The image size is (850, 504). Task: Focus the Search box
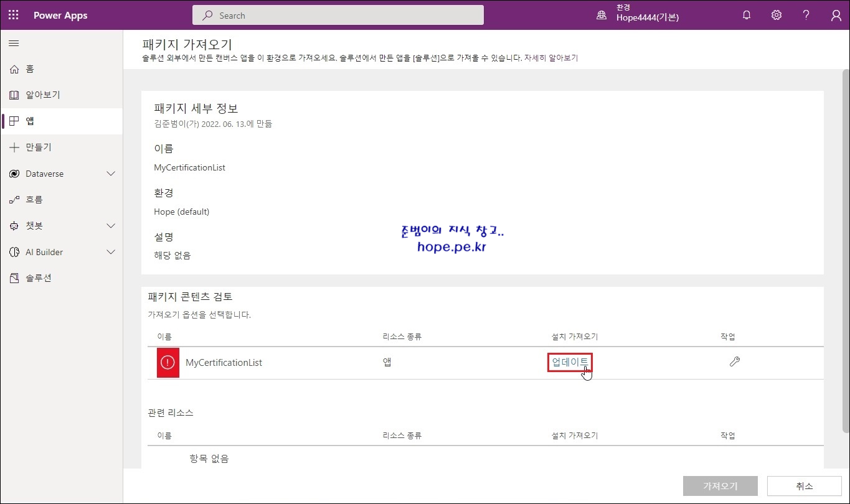(338, 16)
